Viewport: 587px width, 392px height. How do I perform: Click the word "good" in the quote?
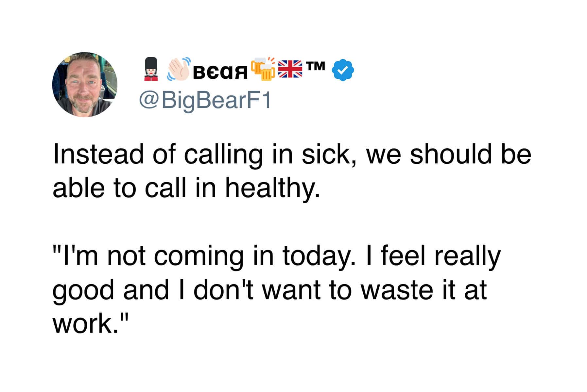(83, 290)
